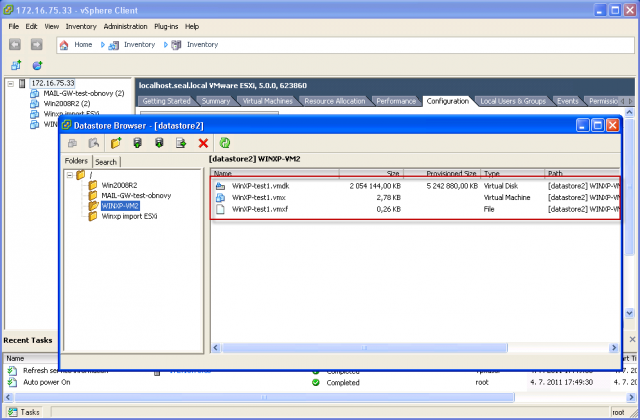Viewport: 640px width, 420px height.
Task: Click the Forward navigation arrow button
Action: tap(37, 44)
